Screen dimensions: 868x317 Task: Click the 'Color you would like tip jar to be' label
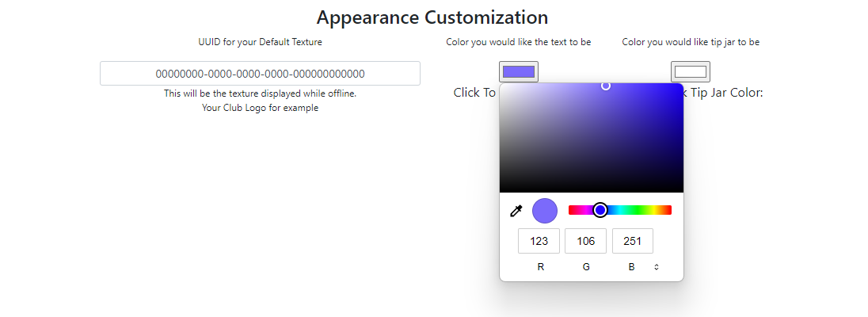coord(691,42)
